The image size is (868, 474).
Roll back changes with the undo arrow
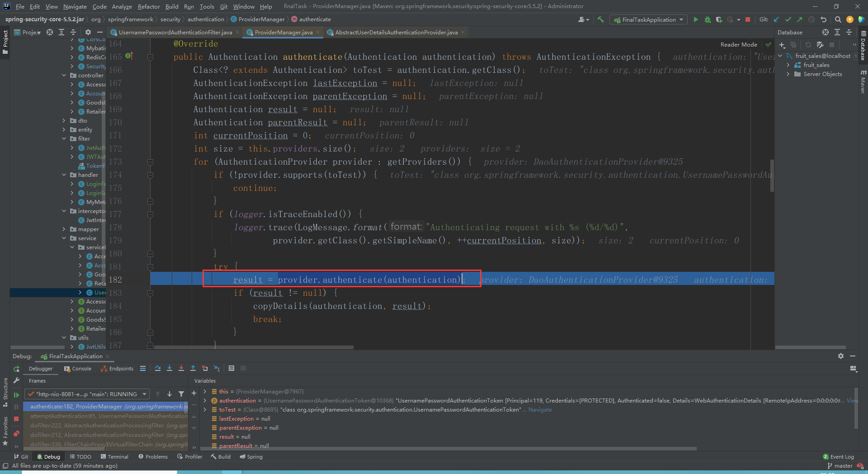click(823, 19)
